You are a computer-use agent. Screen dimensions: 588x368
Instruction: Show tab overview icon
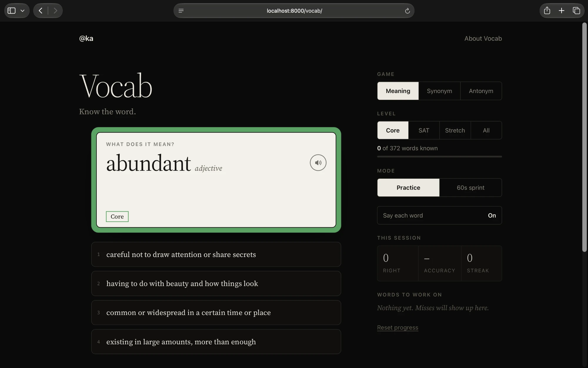576,11
